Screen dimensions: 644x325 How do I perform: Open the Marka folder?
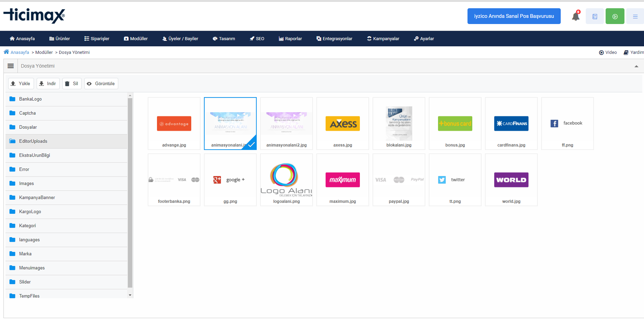click(66, 254)
